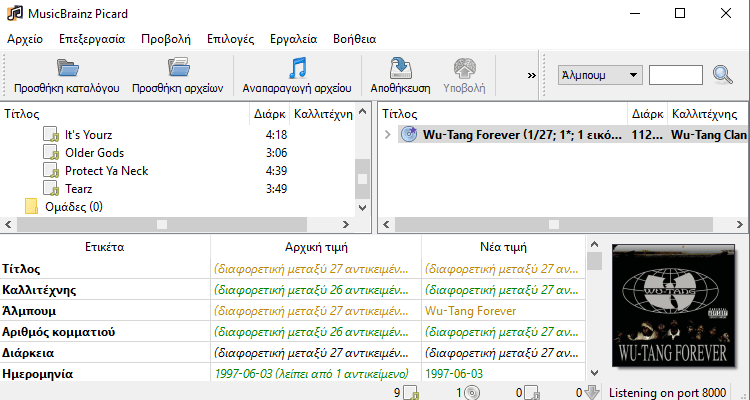Open the Επεξεργασία menu

click(92, 39)
